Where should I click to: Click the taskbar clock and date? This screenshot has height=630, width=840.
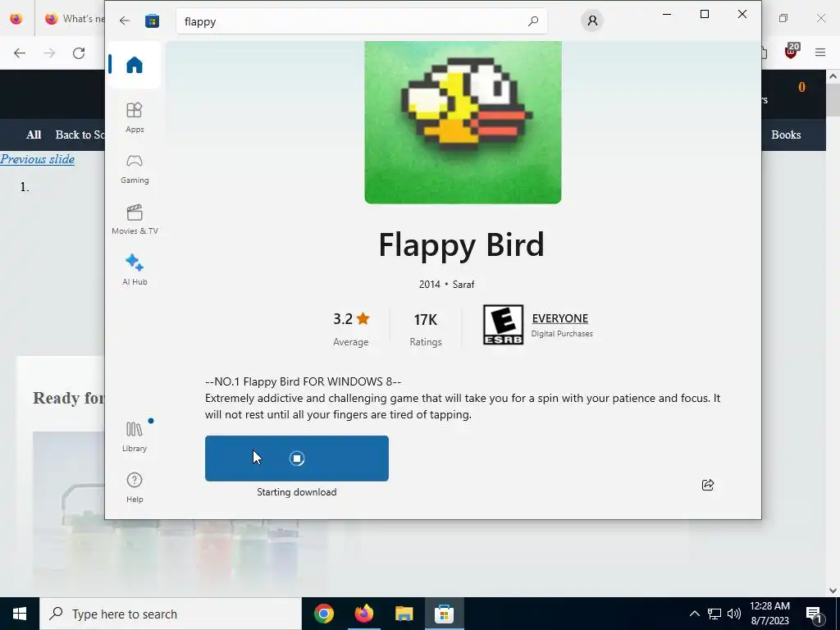769,614
